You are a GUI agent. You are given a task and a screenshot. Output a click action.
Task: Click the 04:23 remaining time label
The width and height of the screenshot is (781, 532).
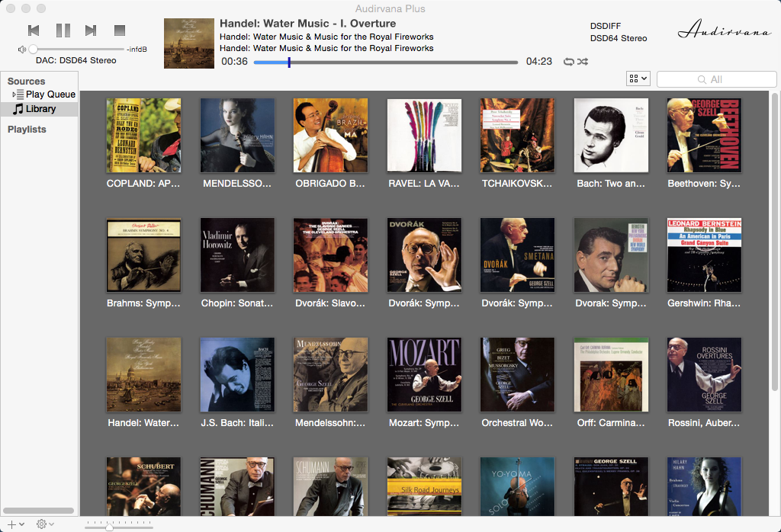coord(539,61)
